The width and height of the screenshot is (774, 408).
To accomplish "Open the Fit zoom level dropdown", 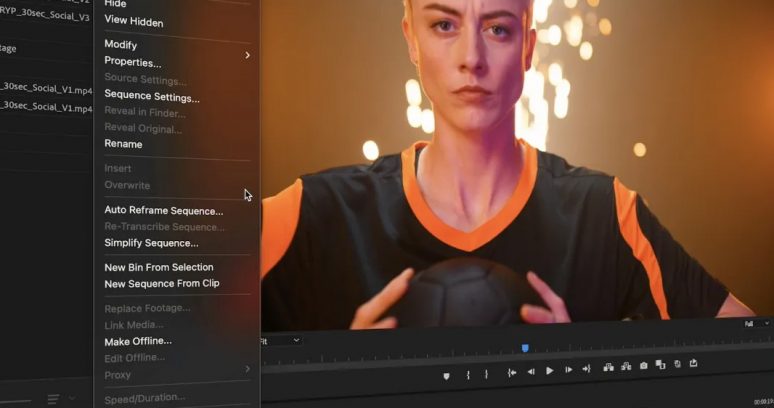I will tap(281, 340).
